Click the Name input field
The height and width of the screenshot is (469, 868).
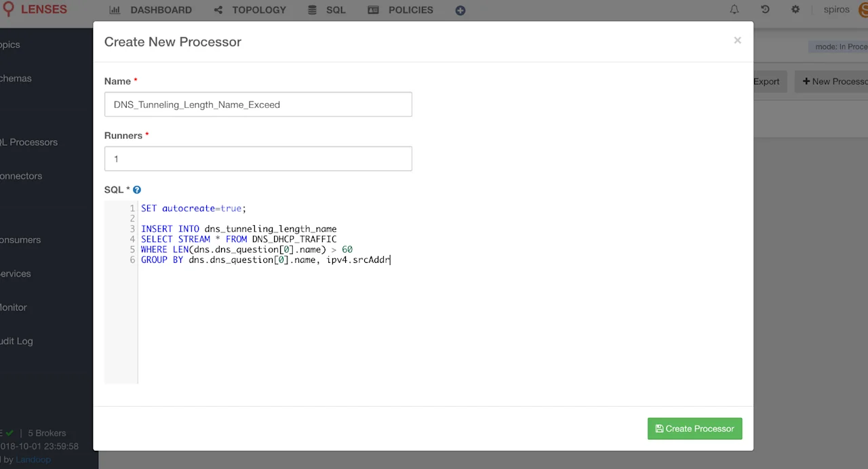[258, 104]
